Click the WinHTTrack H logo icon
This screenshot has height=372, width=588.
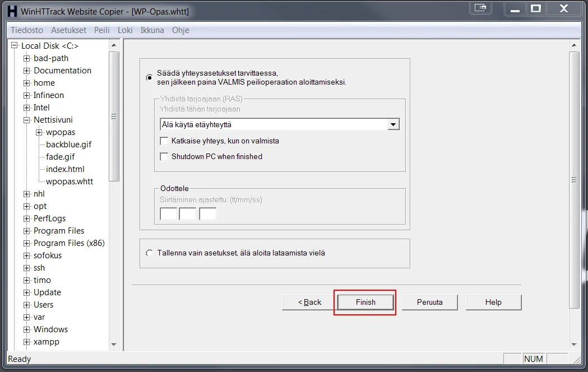12,11
